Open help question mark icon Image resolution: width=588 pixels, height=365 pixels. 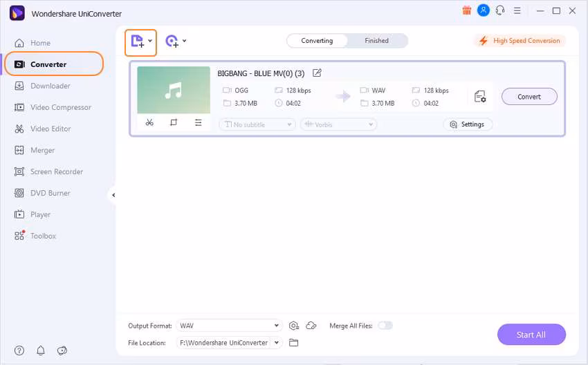click(x=19, y=350)
